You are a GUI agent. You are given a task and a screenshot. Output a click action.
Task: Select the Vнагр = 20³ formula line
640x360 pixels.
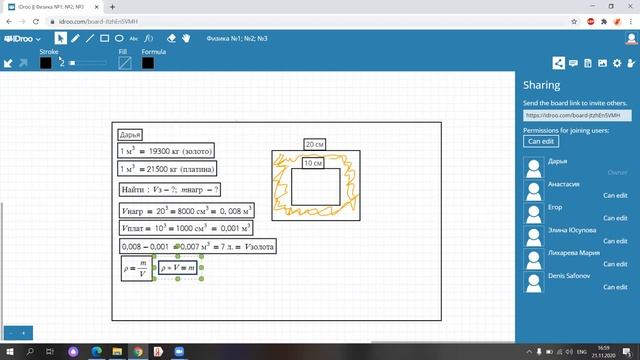click(187, 211)
